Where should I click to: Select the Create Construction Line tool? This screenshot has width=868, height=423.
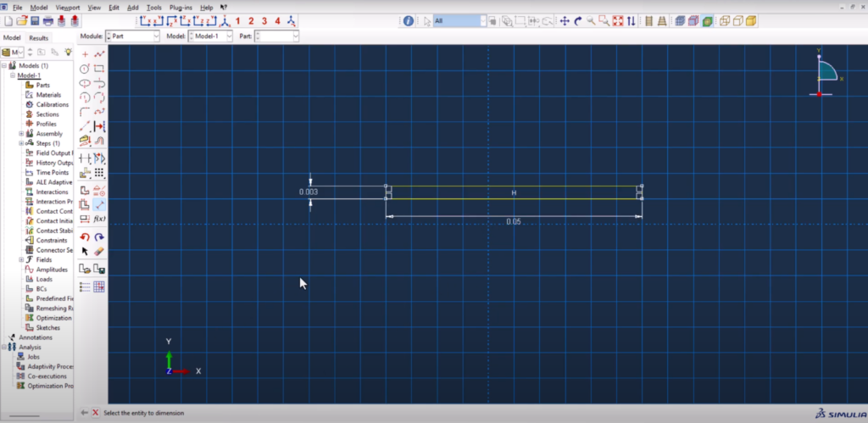click(x=85, y=127)
